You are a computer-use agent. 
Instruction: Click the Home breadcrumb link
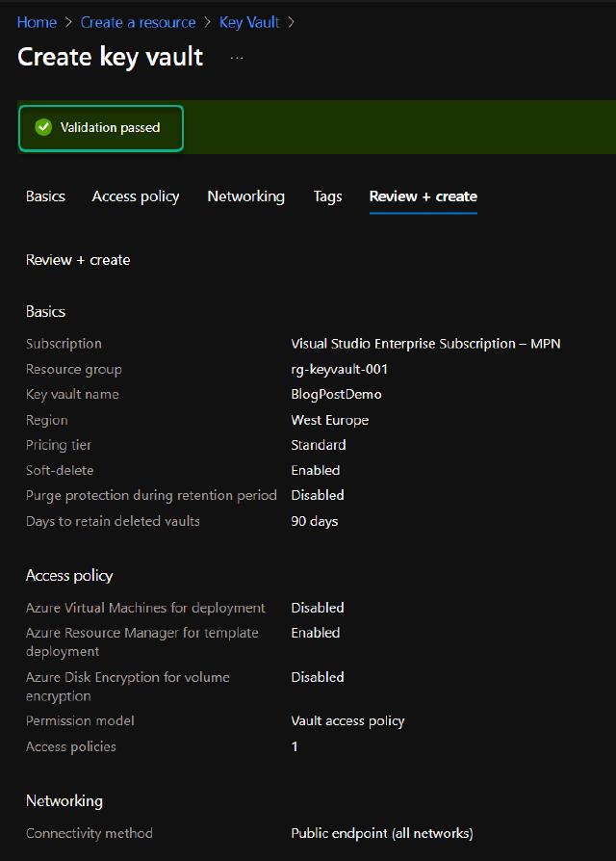[x=37, y=22]
